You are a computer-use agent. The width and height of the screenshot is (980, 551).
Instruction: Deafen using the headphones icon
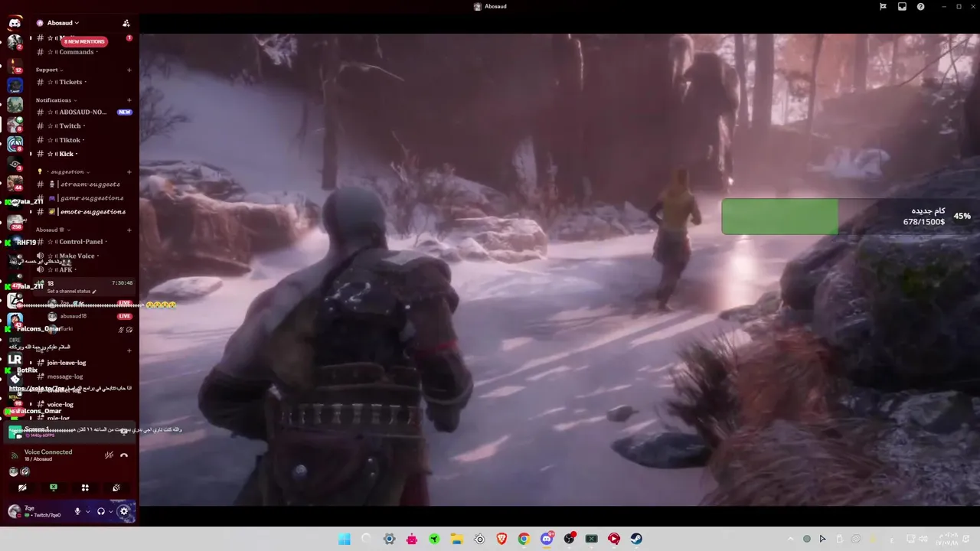pos(101,511)
